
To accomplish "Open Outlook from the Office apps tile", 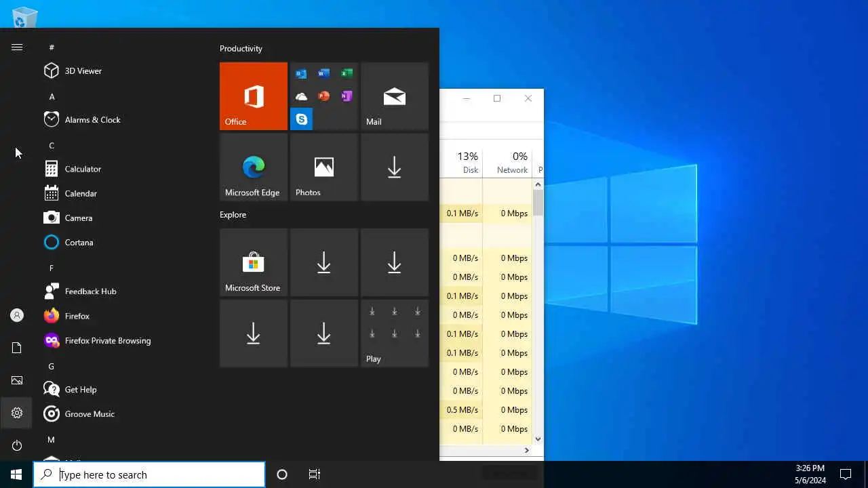I will click(301, 73).
